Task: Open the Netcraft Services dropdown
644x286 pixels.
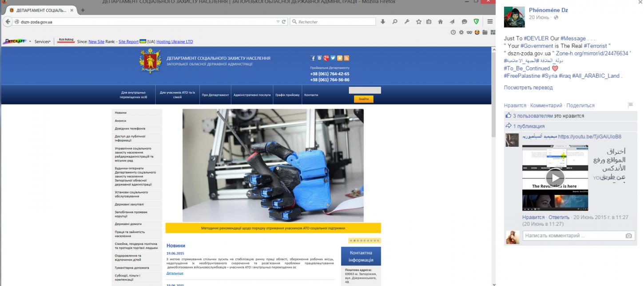Action: click(x=43, y=42)
